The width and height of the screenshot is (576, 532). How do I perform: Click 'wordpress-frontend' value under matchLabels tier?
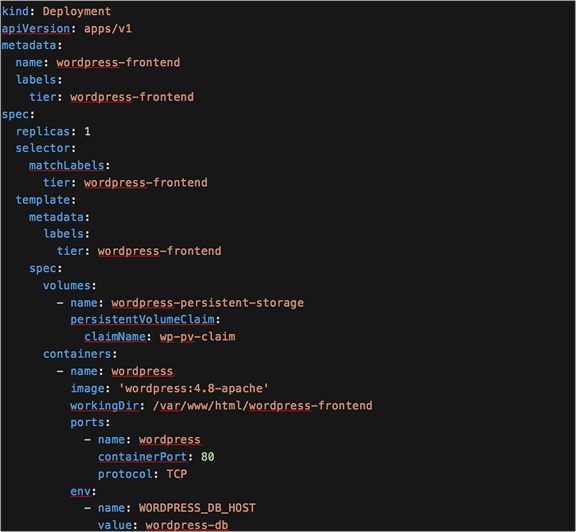click(x=146, y=183)
